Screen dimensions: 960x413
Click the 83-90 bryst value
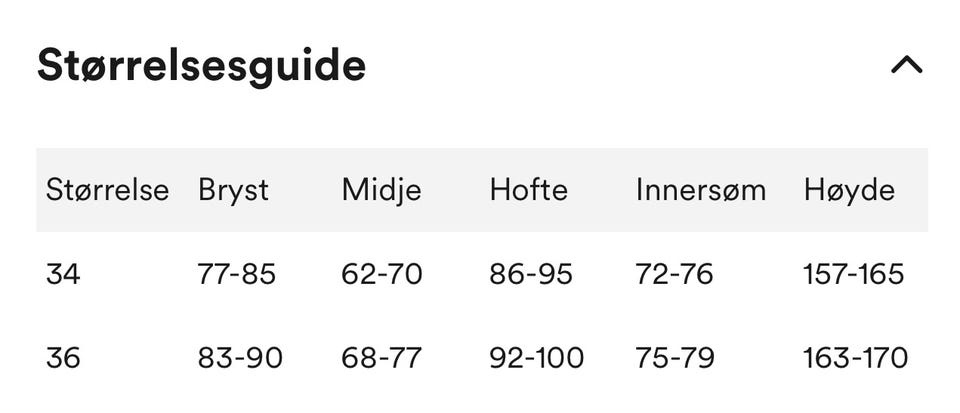[240, 358]
